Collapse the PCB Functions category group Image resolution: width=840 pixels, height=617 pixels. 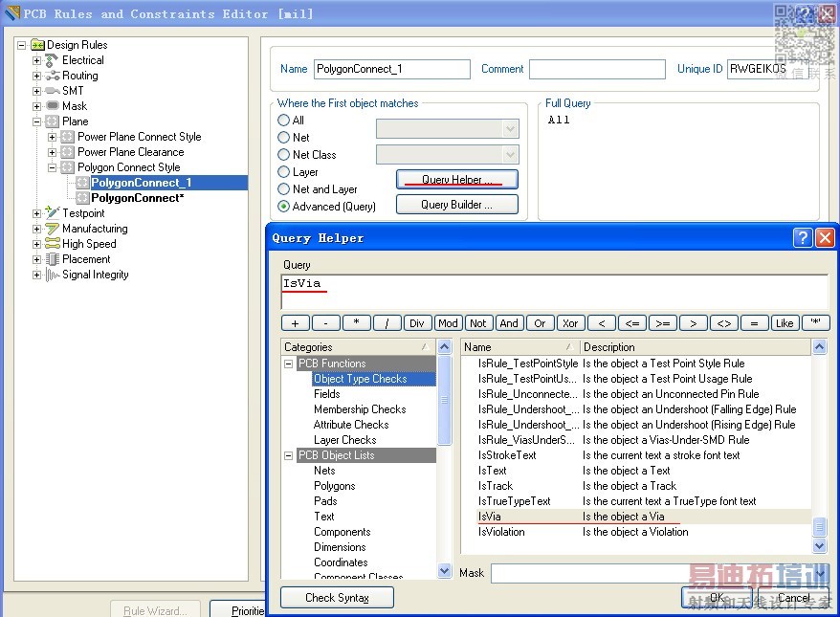tap(289, 364)
